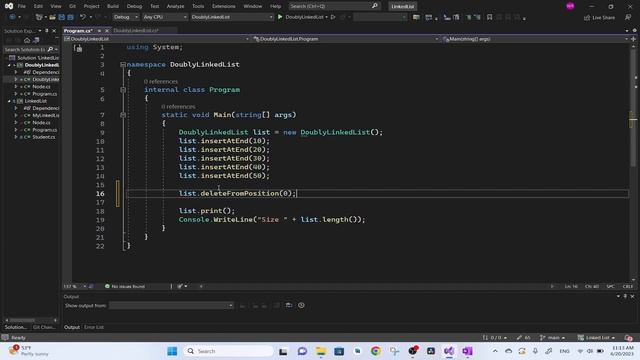Open the File menu
The image size is (640, 360).
(22, 6)
